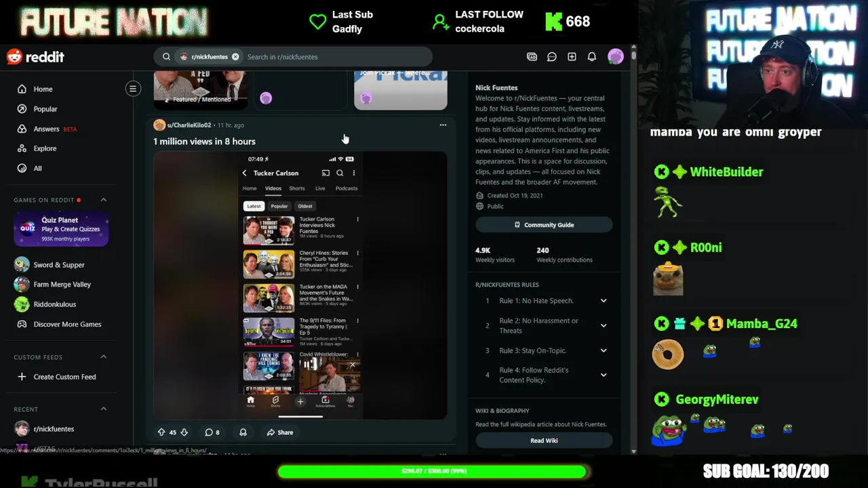Click the 'Created Oct 19, 2021' text
This screenshot has width=868, height=488.
pos(515,196)
